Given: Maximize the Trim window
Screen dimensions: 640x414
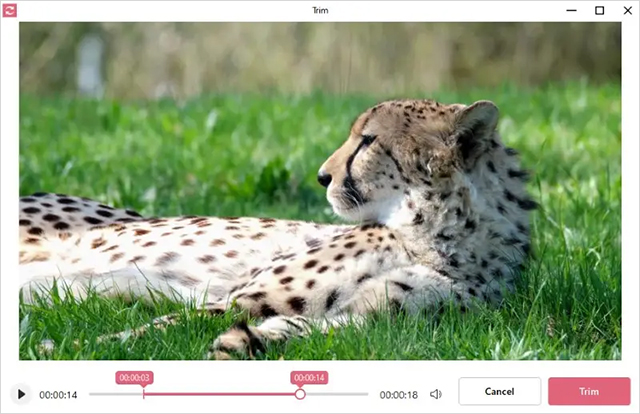Looking at the screenshot, I should click(600, 10).
